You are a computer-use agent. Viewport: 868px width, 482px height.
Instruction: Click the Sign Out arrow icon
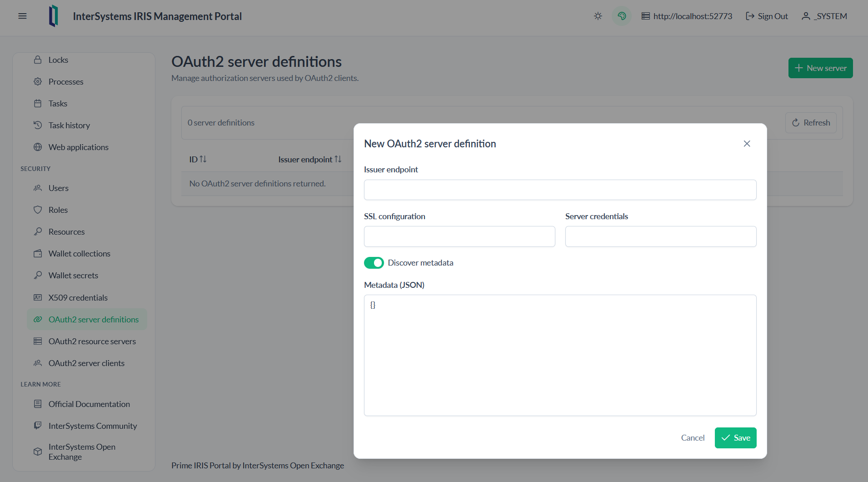tap(750, 16)
